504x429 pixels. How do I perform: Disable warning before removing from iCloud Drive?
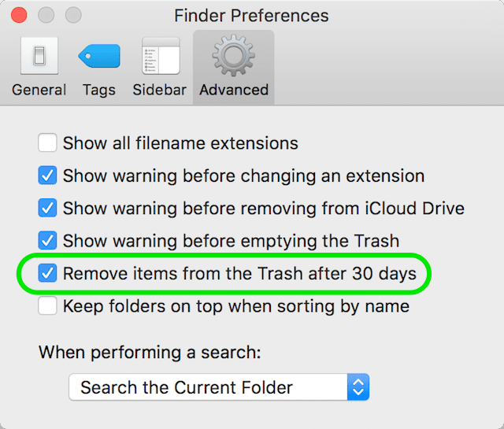48,209
